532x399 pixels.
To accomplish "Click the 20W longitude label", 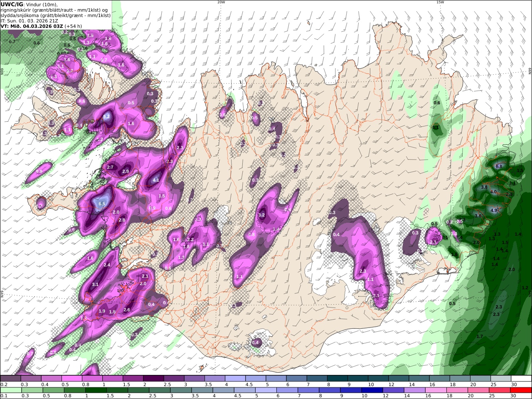I will [221, 2].
